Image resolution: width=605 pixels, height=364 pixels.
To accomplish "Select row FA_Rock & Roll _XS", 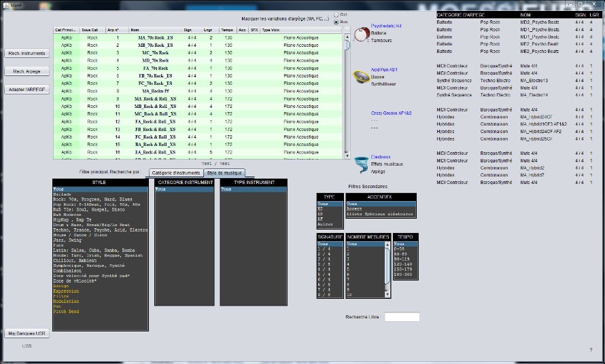I will tap(198, 122).
